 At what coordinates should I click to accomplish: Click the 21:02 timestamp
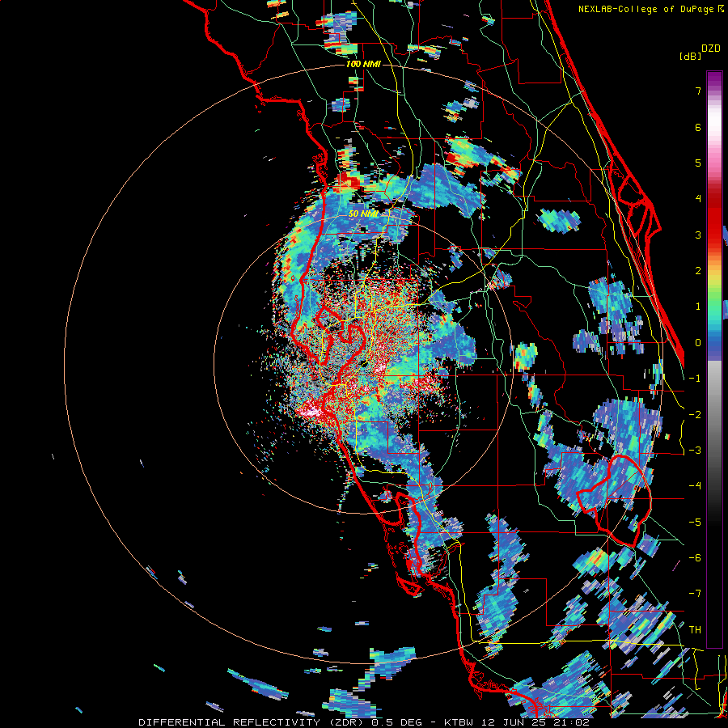(570, 722)
